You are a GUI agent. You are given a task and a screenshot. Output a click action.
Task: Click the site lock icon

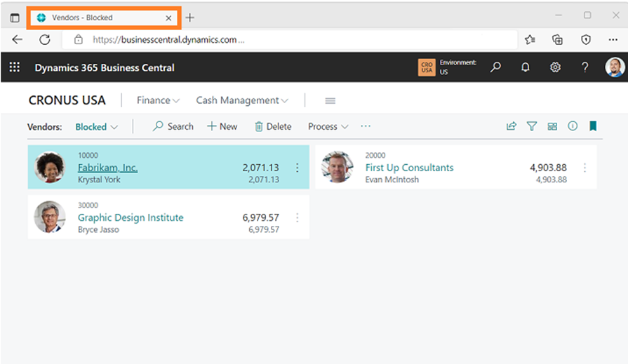pyautogui.click(x=79, y=40)
